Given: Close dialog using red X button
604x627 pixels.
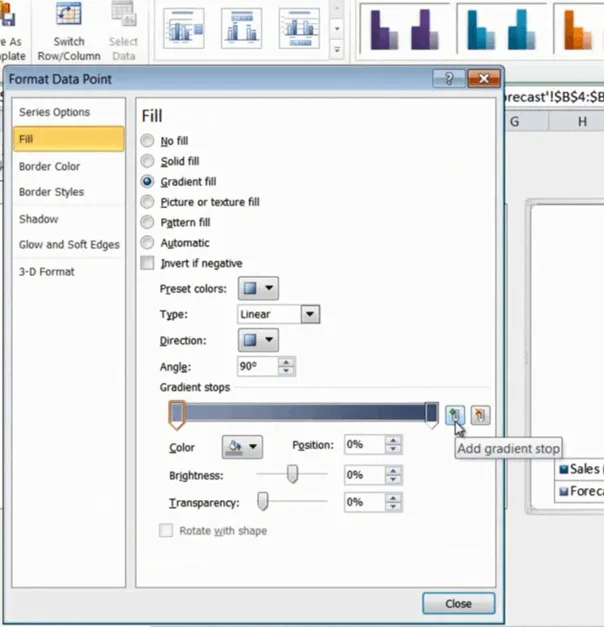Looking at the screenshot, I should pos(484,78).
